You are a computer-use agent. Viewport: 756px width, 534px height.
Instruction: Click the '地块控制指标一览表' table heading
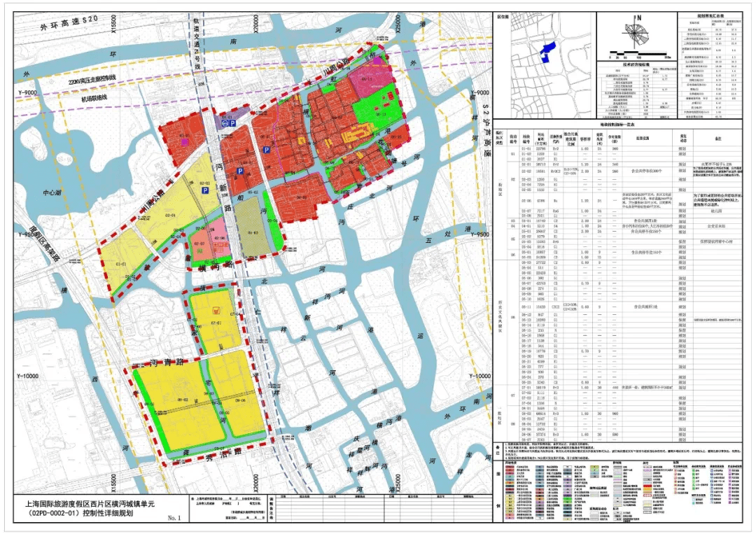click(x=617, y=125)
